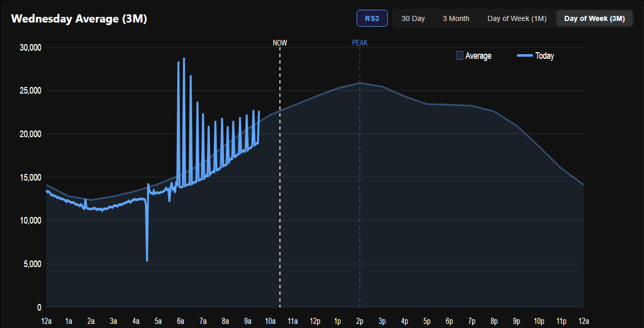Click the 11p x-axis label
The width and height of the screenshot is (644, 328).
coord(561,321)
